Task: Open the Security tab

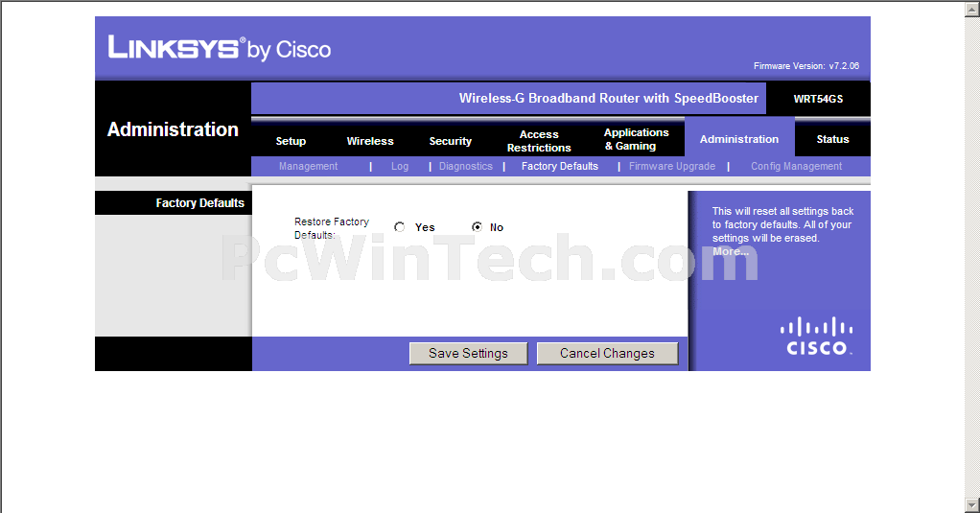Action: [450, 141]
